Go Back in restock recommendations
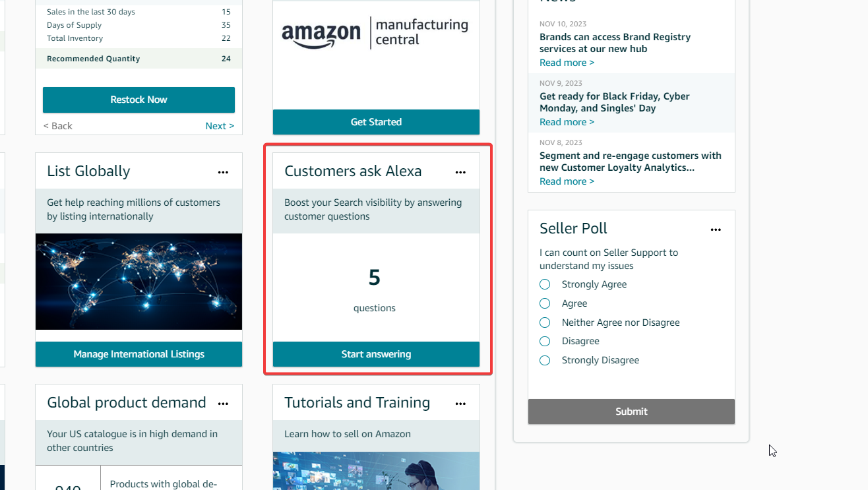The image size is (868, 490). (x=58, y=126)
